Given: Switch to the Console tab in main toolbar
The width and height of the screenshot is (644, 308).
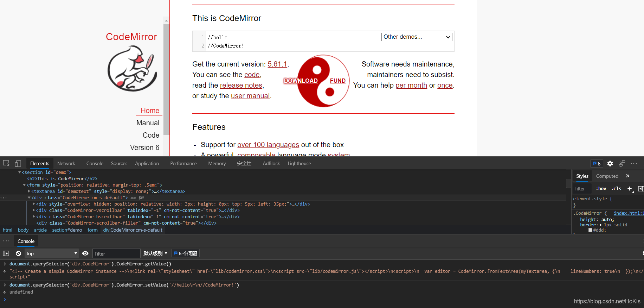Looking at the screenshot, I should (x=95, y=163).
